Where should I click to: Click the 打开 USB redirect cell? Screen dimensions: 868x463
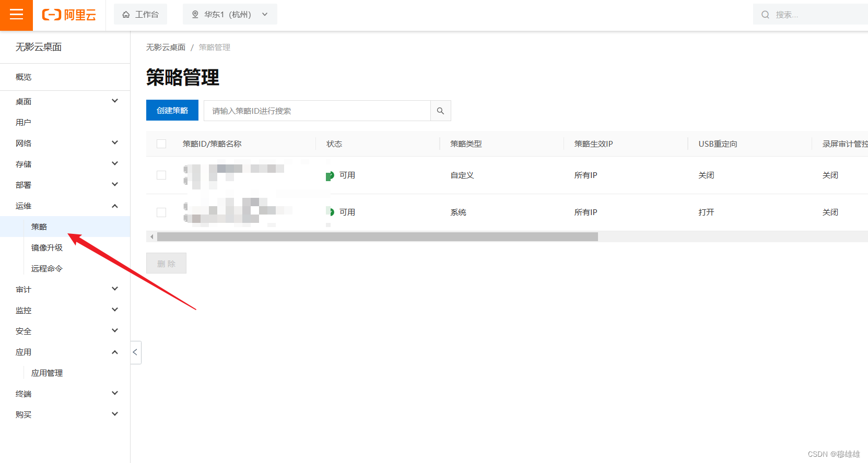[706, 212]
